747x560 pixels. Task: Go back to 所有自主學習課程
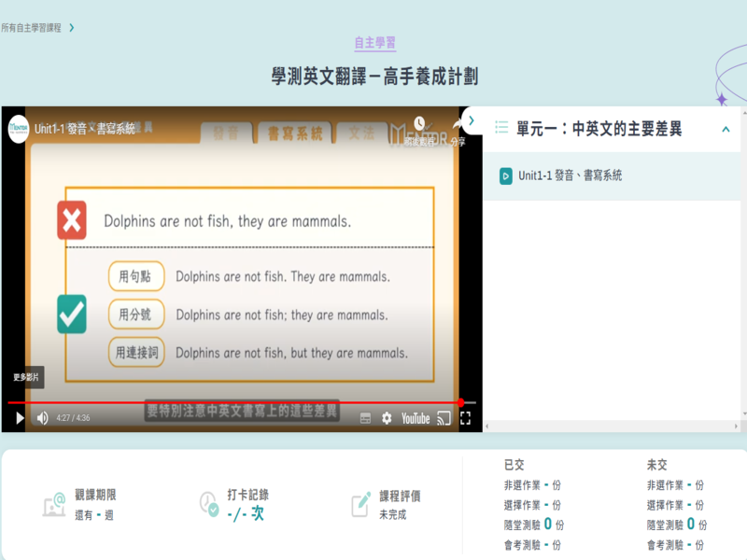37,28
